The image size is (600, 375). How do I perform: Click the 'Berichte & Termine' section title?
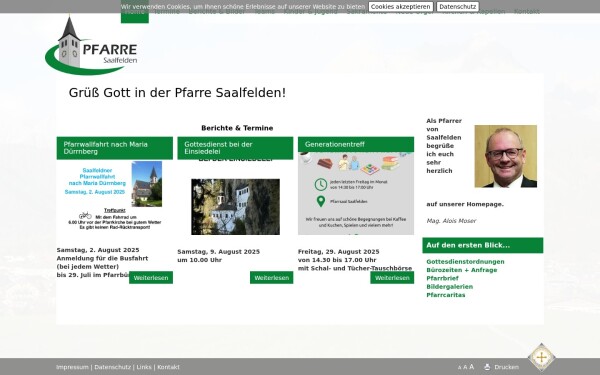(237, 128)
